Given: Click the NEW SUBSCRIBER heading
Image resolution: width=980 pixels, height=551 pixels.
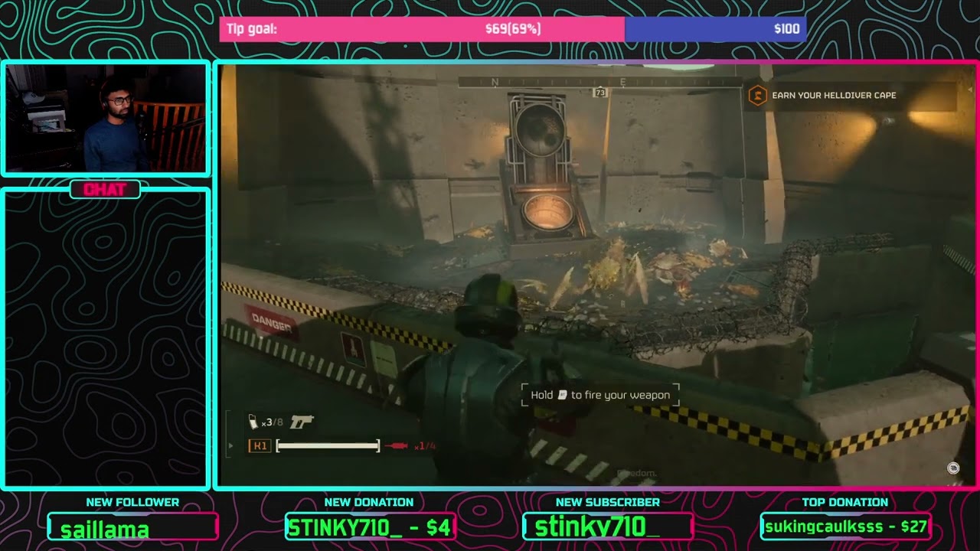Looking at the screenshot, I should (608, 502).
